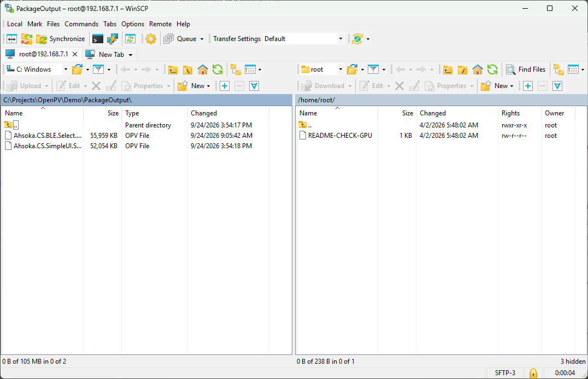This screenshot has height=379, width=588.
Task: Click the Find Files button
Action: 526,69
